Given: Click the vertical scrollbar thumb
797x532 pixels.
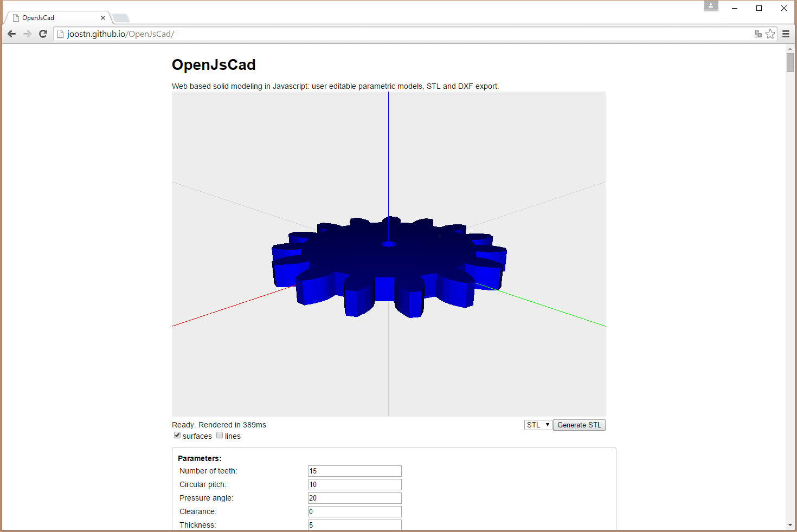Looking at the screenshot, I should tap(790, 63).
